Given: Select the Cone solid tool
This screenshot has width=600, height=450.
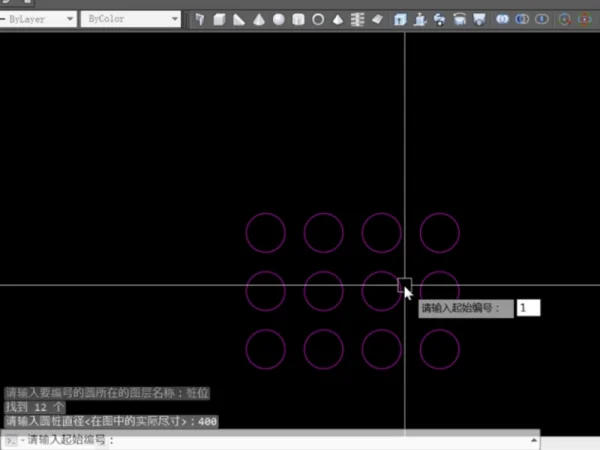Looking at the screenshot, I should (x=259, y=19).
